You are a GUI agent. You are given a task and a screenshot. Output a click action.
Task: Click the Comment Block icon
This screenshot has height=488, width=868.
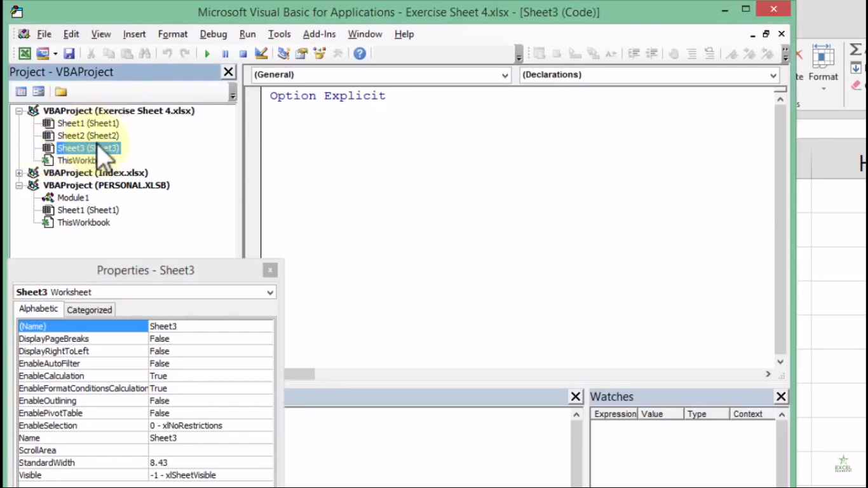691,53
